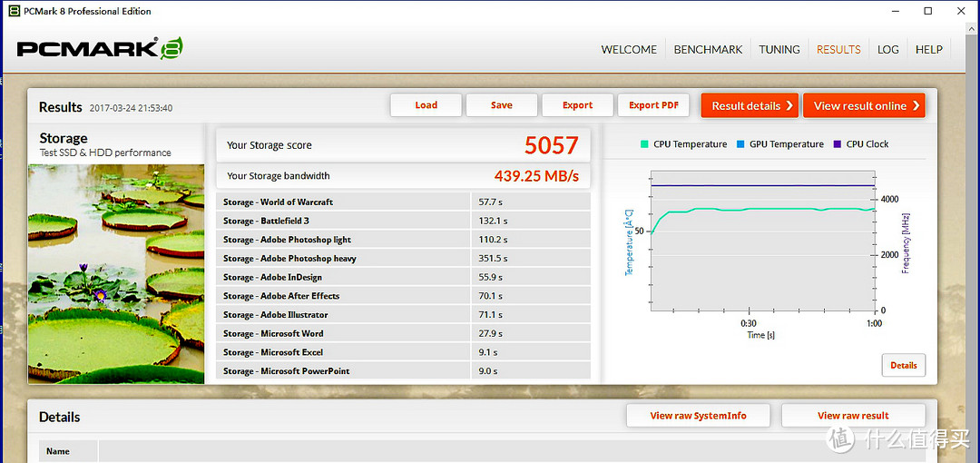The image size is (980, 463).
Task: Select the Storage - Adobe Photoshop light row
Action: point(403,240)
